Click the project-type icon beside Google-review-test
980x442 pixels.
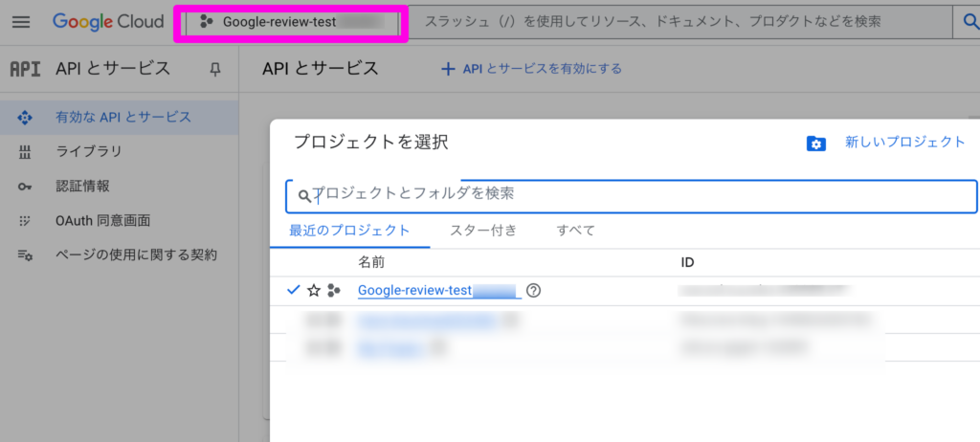point(334,291)
